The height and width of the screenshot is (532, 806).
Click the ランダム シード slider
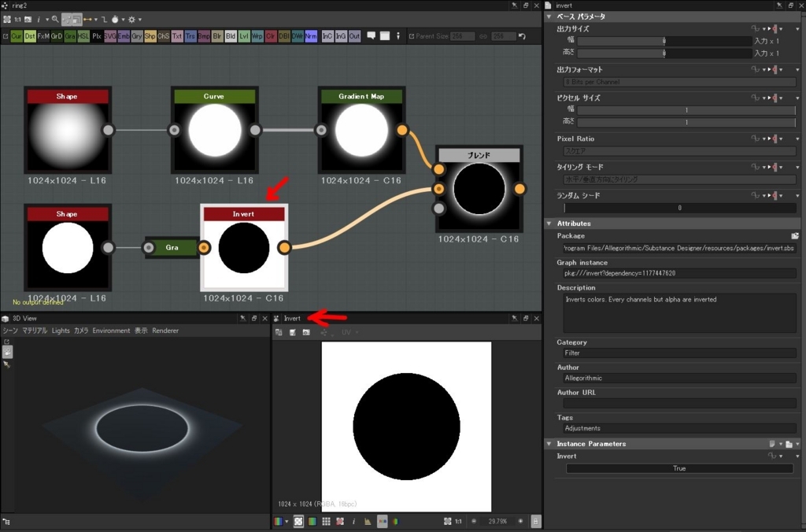tap(679, 208)
